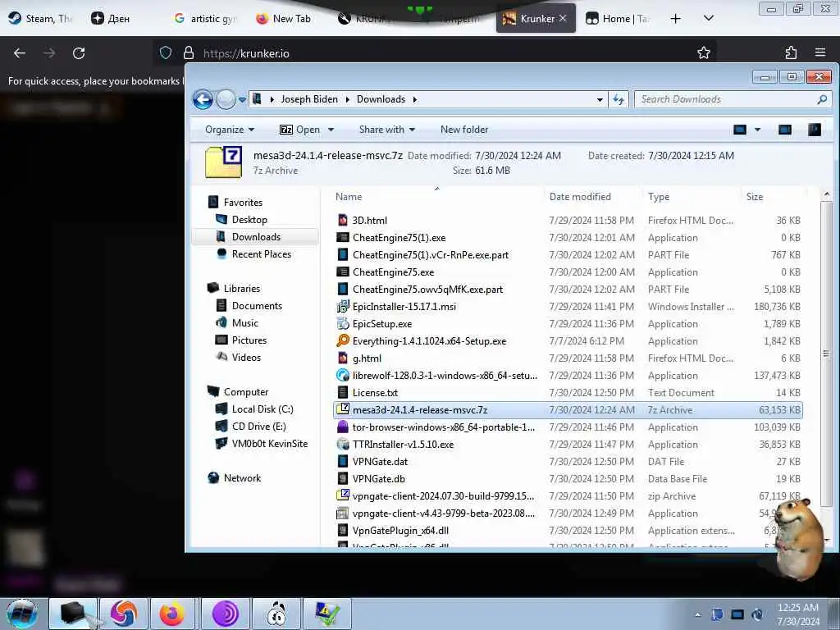This screenshot has width=840, height=630.
Task: Expand the view options dropdown arrow
Action: point(757,130)
